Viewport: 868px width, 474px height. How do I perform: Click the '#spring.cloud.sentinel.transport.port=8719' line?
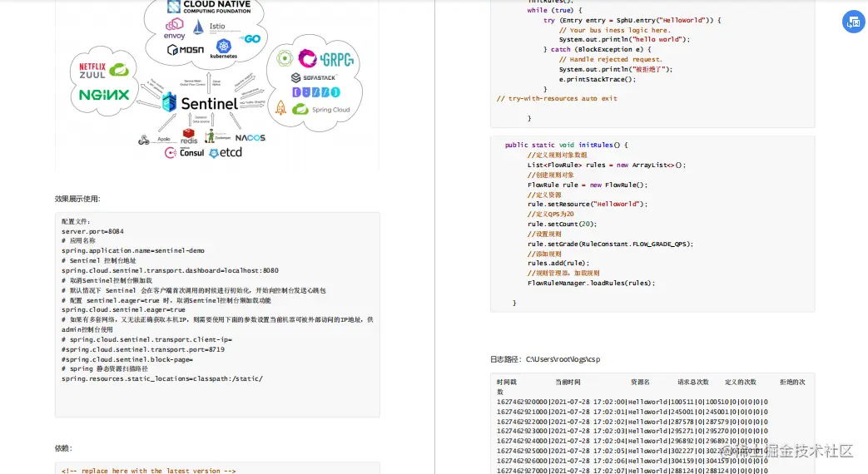pos(143,349)
